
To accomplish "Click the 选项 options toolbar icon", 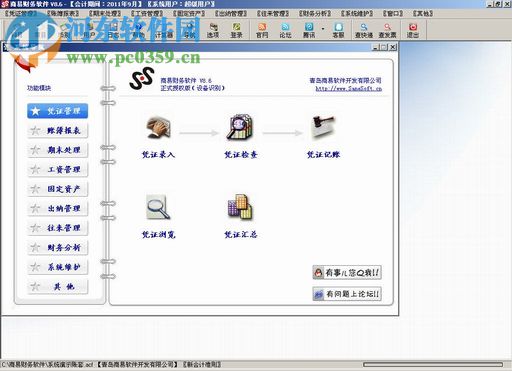I will click(213, 30).
